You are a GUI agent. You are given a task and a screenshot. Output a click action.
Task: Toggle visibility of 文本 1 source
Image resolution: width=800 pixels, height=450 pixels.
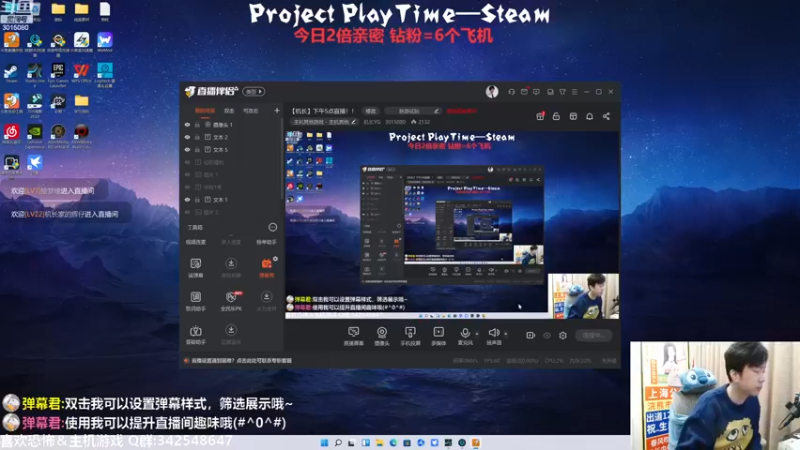pyautogui.click(x=187, y=199)
